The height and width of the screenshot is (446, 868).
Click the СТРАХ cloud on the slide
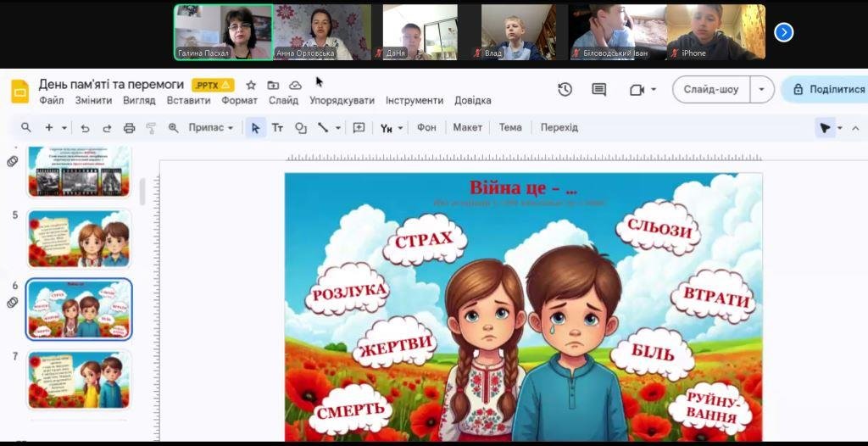(x=425, y=239)
